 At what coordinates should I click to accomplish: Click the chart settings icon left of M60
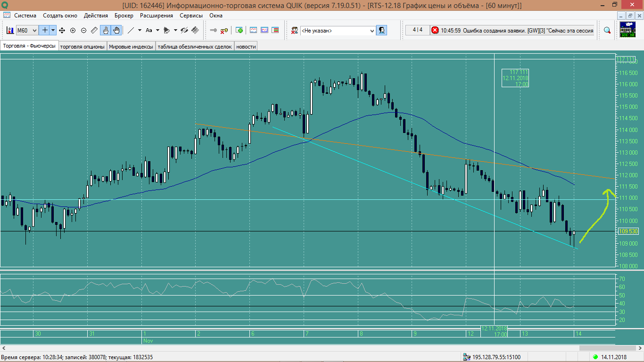(x=10, y=30)
